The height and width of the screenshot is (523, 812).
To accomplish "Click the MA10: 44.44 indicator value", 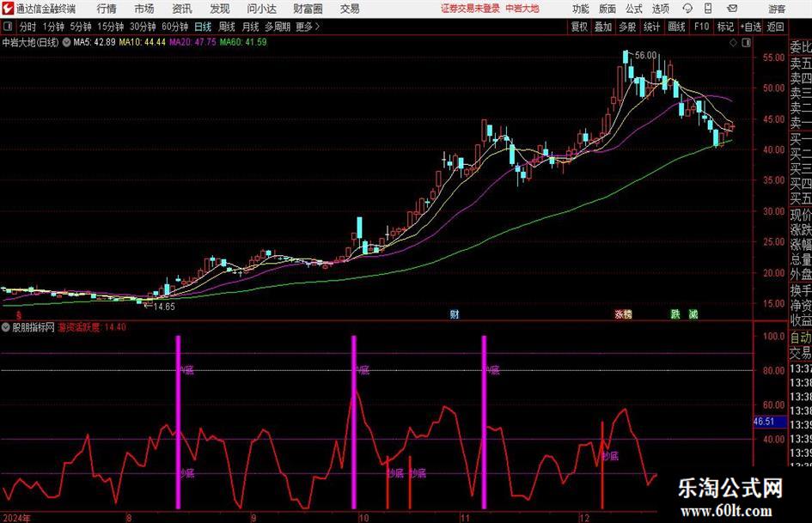I will click(142, 42).
